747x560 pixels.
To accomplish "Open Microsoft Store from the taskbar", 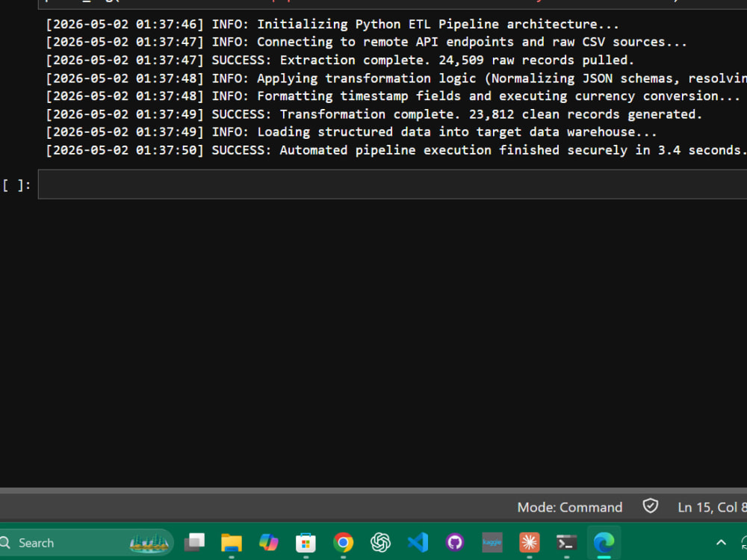I will (306, 542).
